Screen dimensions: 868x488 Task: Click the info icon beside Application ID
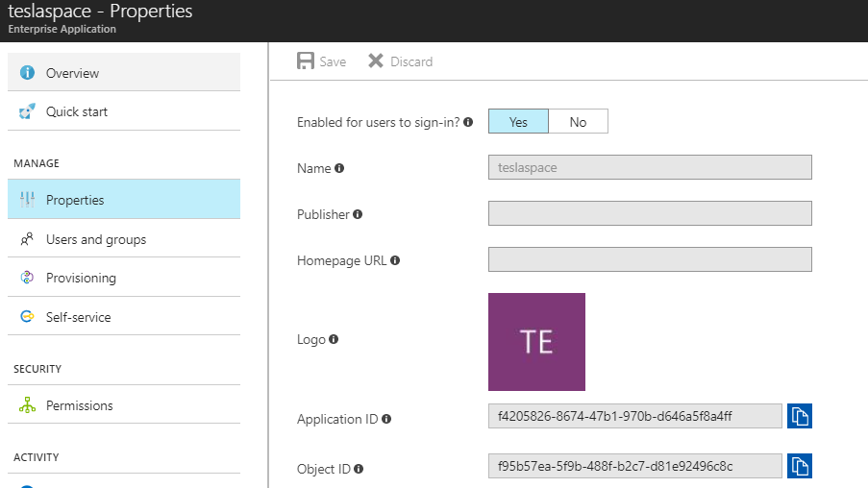[x=386, y=419]
